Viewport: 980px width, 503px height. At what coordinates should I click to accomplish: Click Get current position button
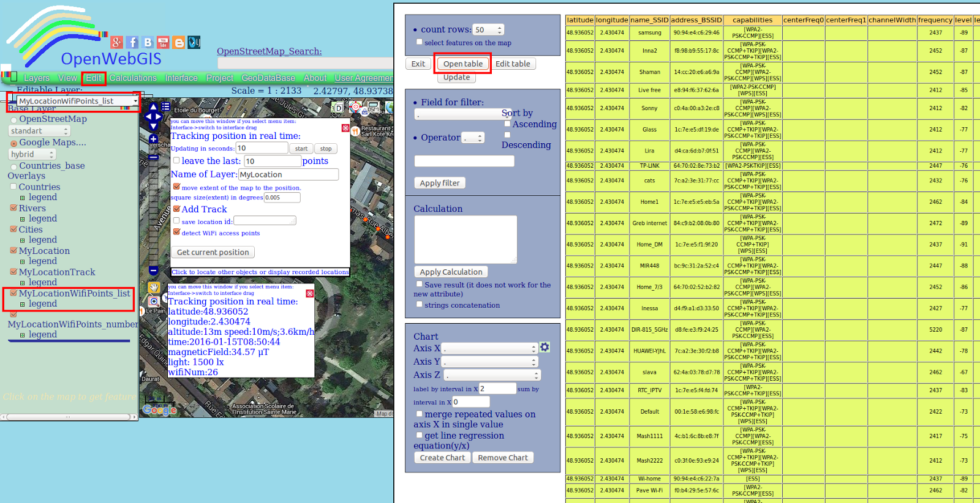point(213,252)
